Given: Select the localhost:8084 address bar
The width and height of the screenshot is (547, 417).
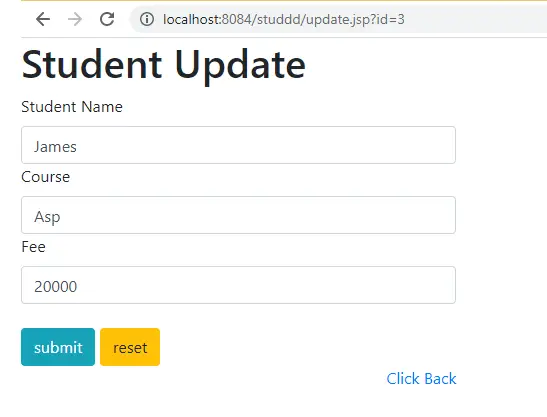Looking at the screenshot, I should pos(338,19).
